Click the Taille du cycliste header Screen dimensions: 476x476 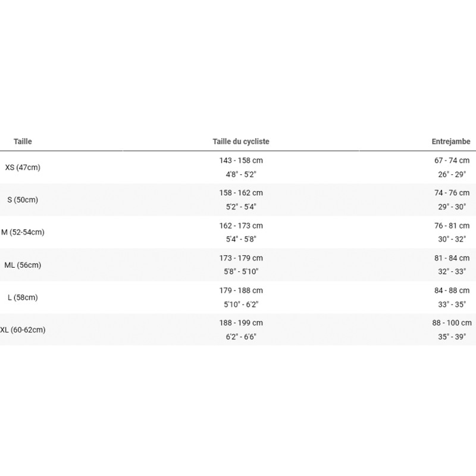click(x=241, y=142)
